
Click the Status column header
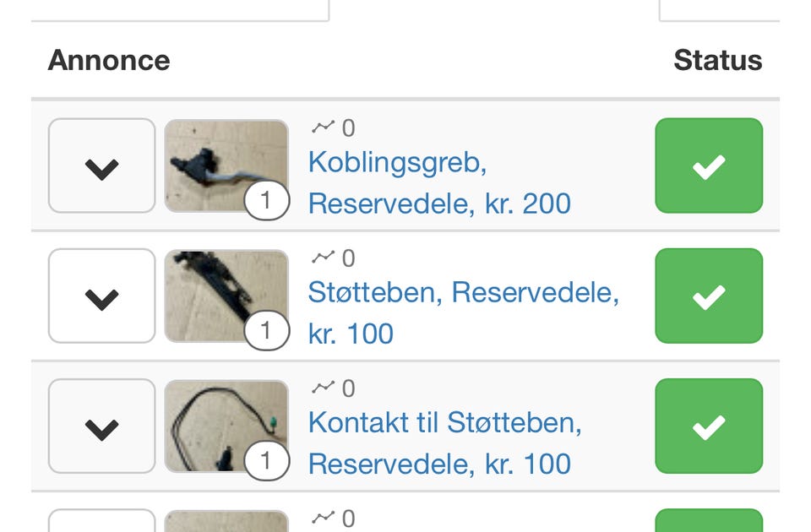[x=717, y=61]
